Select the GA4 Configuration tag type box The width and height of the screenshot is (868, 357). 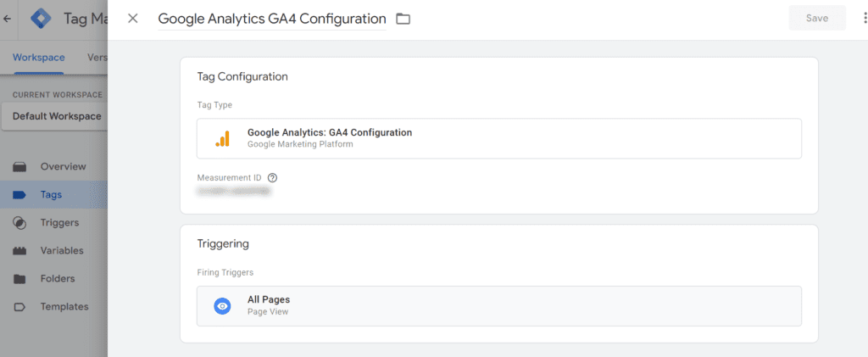point(498,138)
